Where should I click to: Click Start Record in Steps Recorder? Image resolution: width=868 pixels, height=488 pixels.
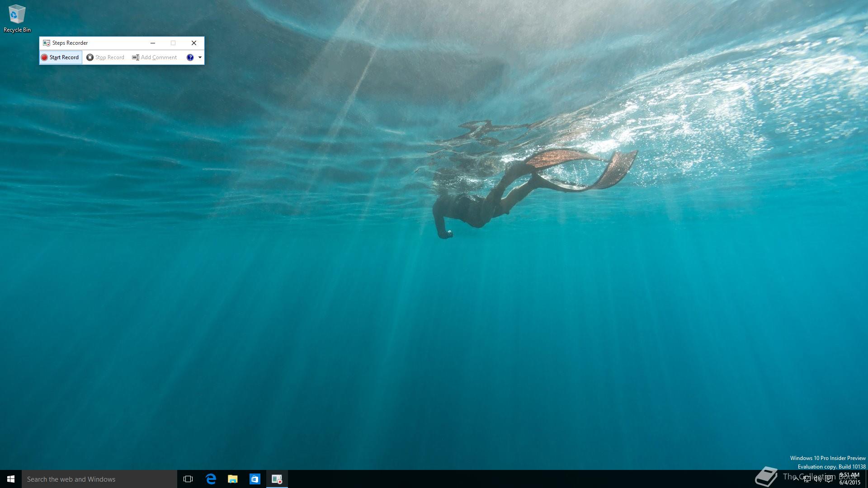(61, 57)
